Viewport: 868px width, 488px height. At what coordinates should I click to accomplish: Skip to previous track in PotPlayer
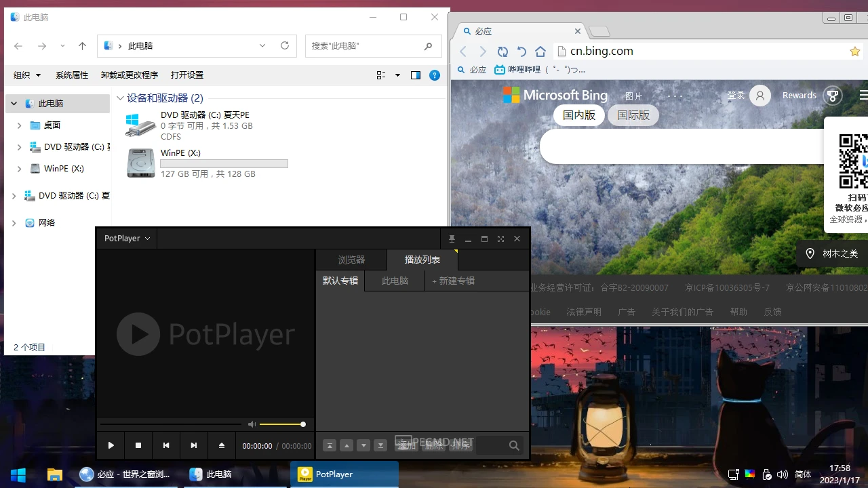[166, 445]
